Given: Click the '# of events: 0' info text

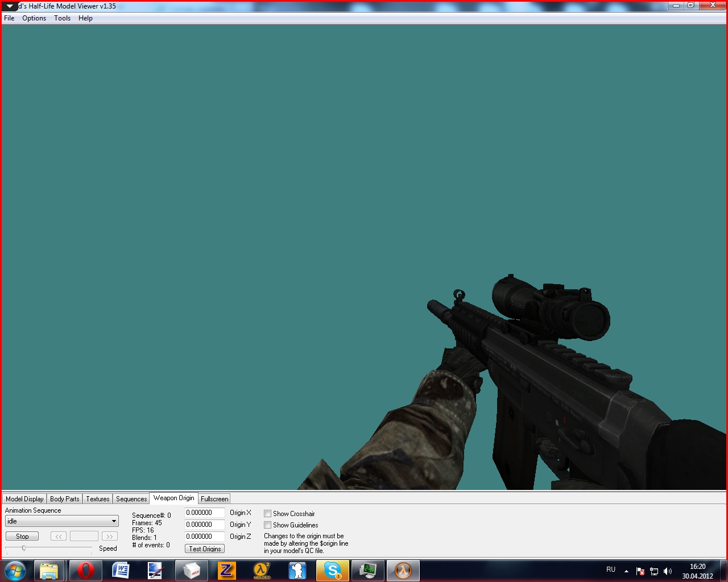Looking at the screenshot, I should coord(151,545).
